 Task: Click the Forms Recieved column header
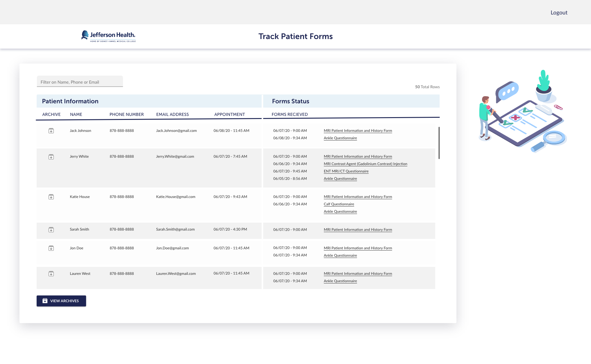[290, 114]
